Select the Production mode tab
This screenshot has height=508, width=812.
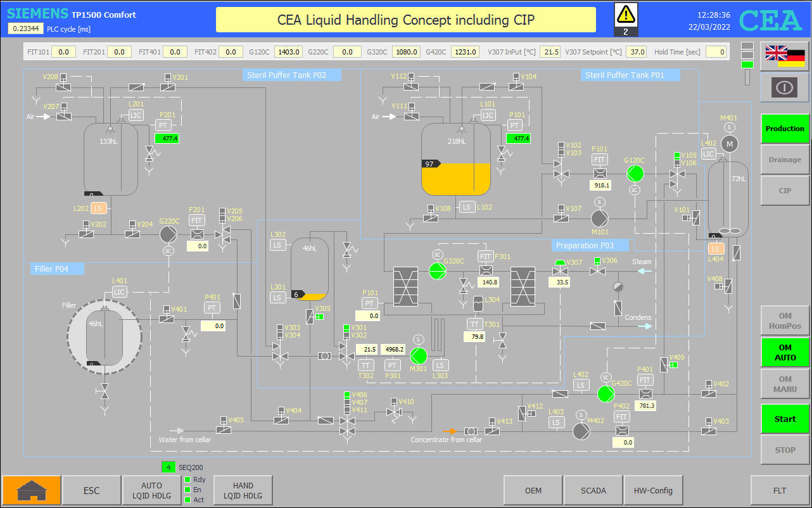click(x=785, y=129)
